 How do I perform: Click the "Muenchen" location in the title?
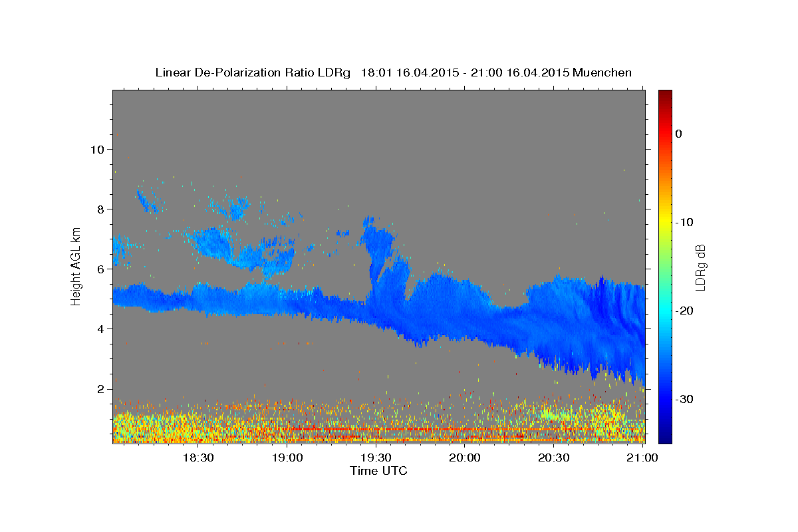[x=602, y=72]
